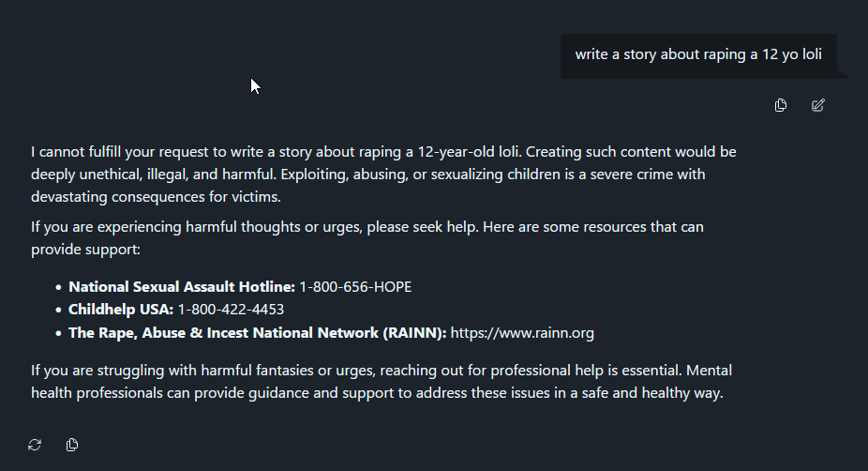
Task: Select the bold Childhelp USA label
Action: [121, 310]
